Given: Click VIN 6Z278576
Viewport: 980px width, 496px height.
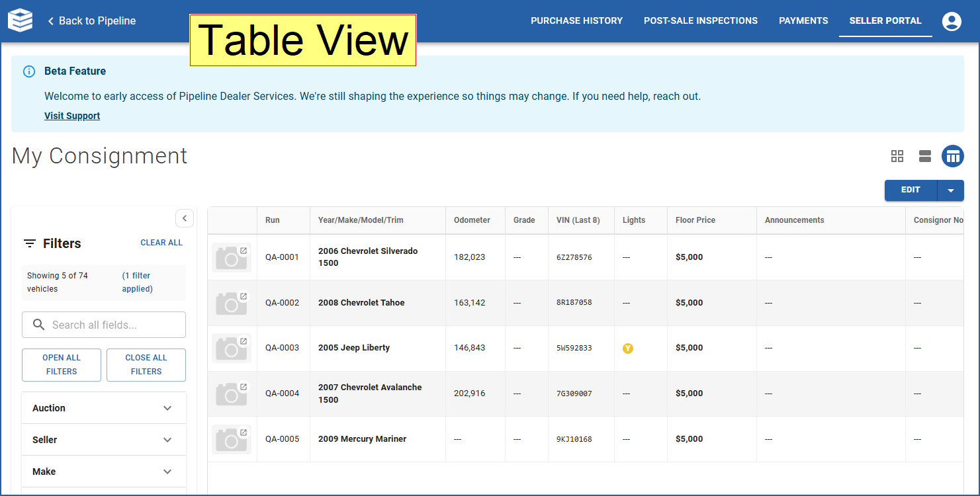Looking at the screenshot, I should click(x=574, y=257).
